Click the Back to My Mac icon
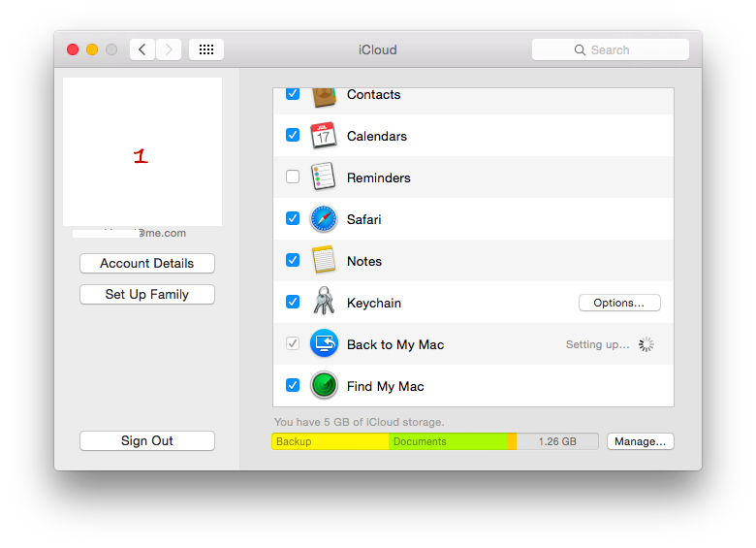The height and width of the screenshot is (548, 756). pos(324,343)
